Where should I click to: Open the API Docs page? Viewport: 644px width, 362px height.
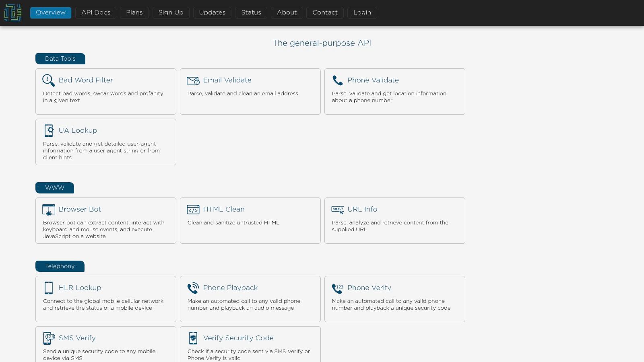(x=95, y=12)
